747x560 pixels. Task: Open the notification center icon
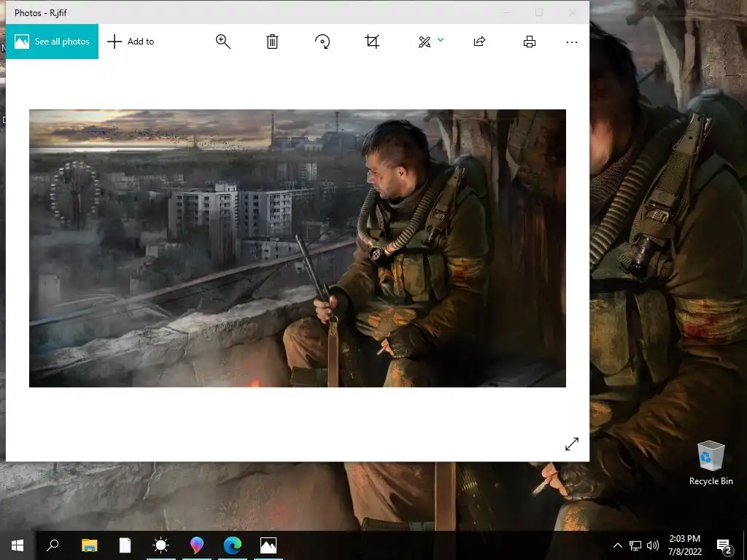coord(724,546)
